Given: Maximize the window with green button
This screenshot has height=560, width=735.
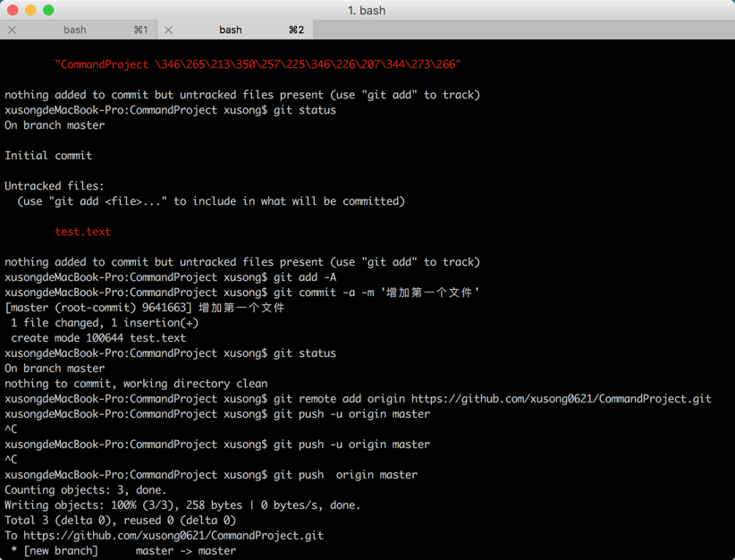Looking at the screenshot, I should tap(48, 10).
